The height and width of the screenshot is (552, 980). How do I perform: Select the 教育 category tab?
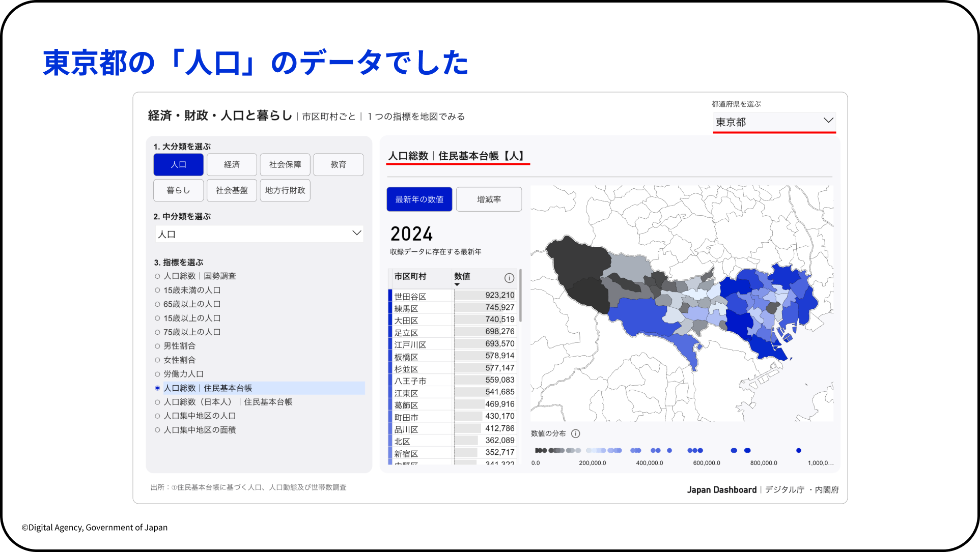pos(339,164)
